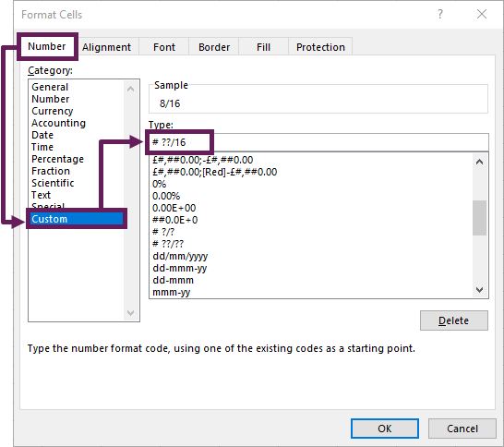Close the Format Cells dialog
Screen dimensions: 504x447
pos(482,14)
